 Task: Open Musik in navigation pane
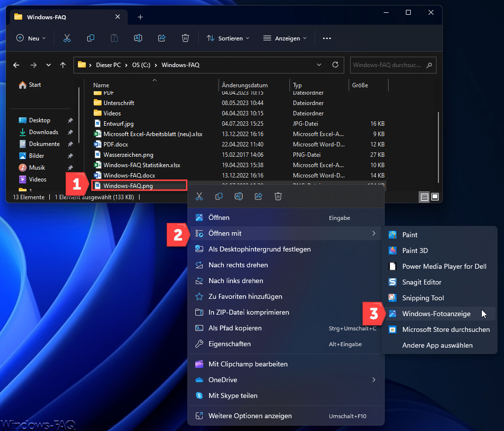(x=37, y=168)
